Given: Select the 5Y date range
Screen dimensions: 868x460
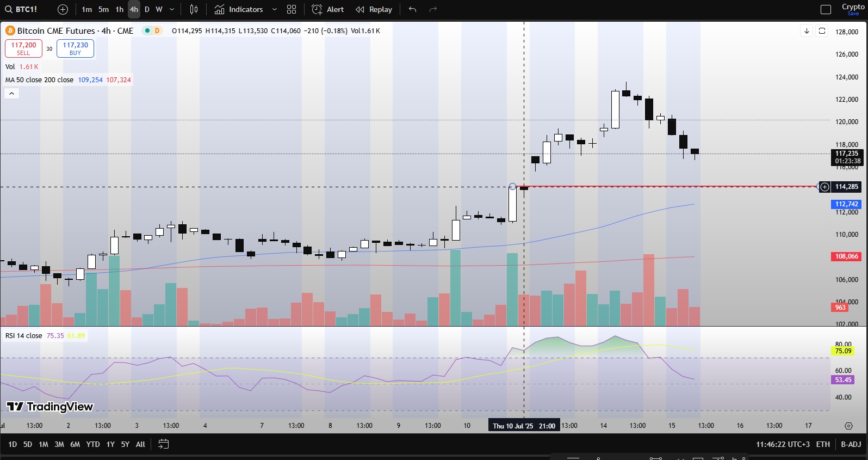Looking at the screenshot, I should [x=125, y=444].
